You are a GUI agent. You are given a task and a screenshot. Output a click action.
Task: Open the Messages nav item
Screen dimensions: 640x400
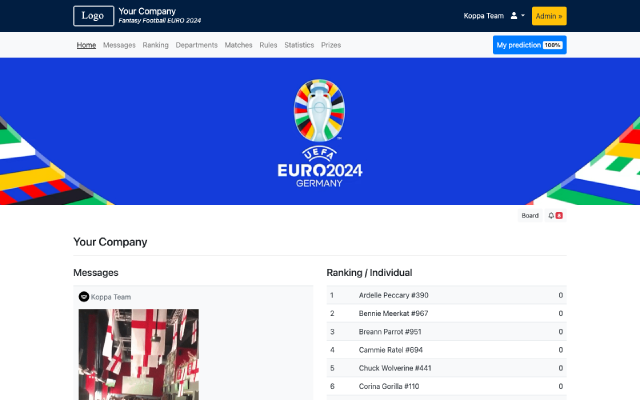[119, 45]
